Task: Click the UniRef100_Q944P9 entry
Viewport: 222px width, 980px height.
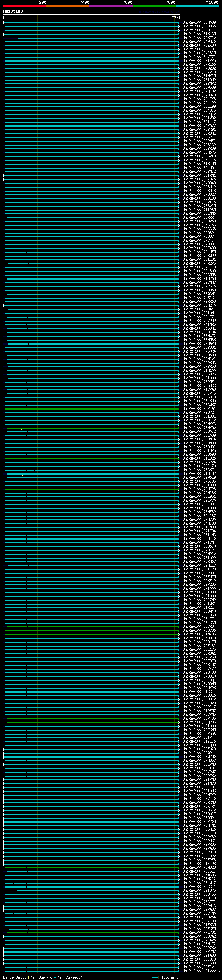Action: coord(199,103)
